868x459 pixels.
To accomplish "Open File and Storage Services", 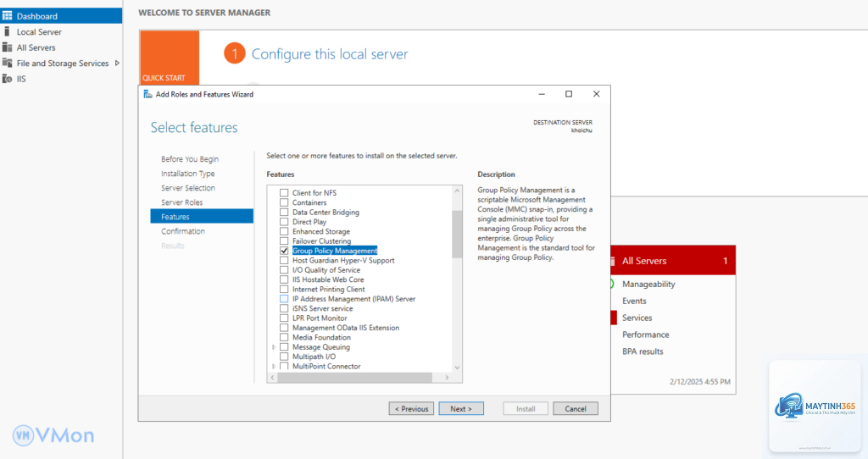I will (63, 63).
